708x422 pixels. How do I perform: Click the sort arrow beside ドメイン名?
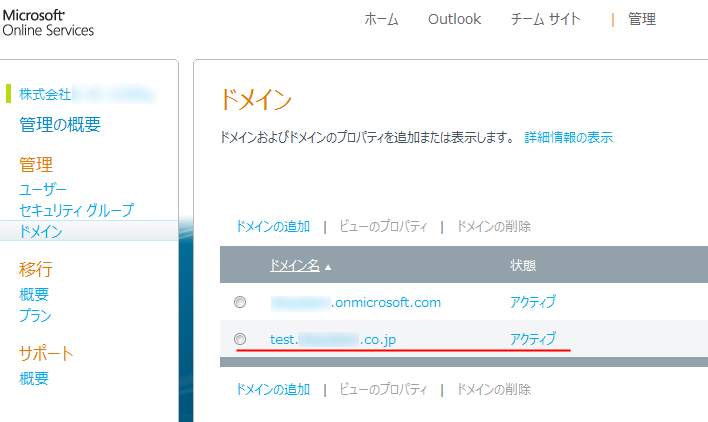[328, 267]
